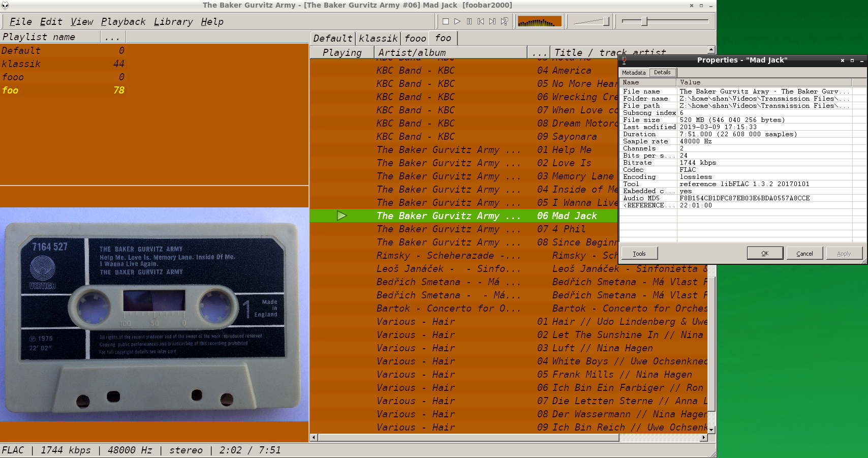Stop playback with the Stop button
Viewport: 868px width, 458px height.
point(446,21)
